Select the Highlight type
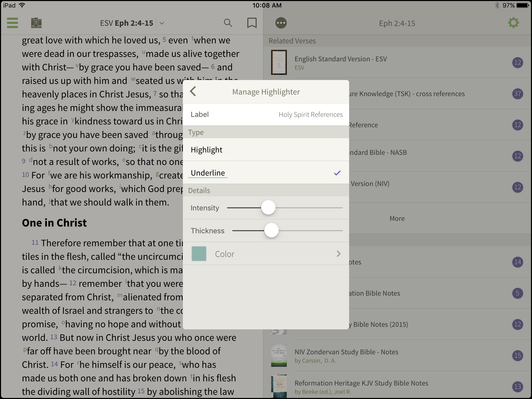Screen dimensions: 532x399 tap(266, 150)
